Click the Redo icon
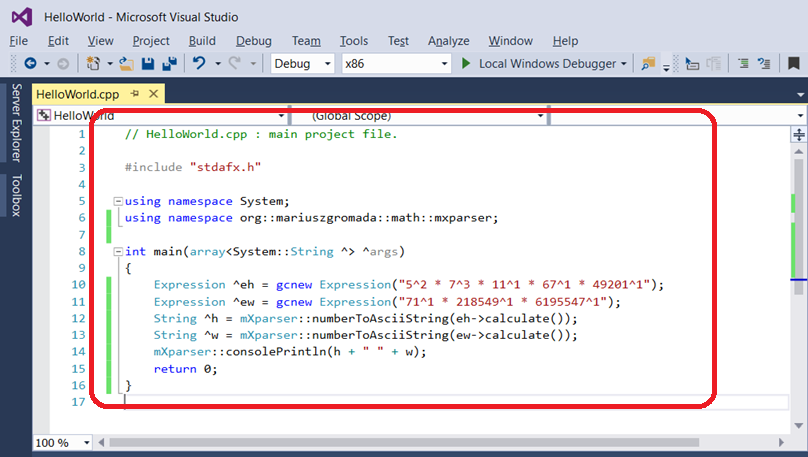The height and width of the screenshot is (457, 808). coord(234,63)
